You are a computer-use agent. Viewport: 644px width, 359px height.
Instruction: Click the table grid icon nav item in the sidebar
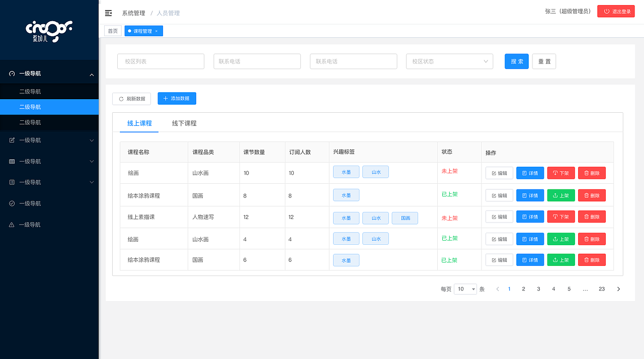(x=12, y=161)
